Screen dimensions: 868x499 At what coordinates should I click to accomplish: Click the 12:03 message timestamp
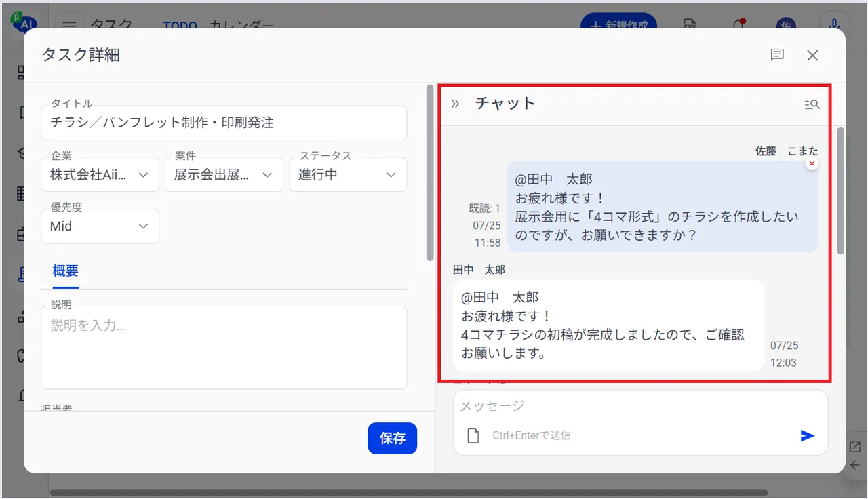click(x=783, y=363)
